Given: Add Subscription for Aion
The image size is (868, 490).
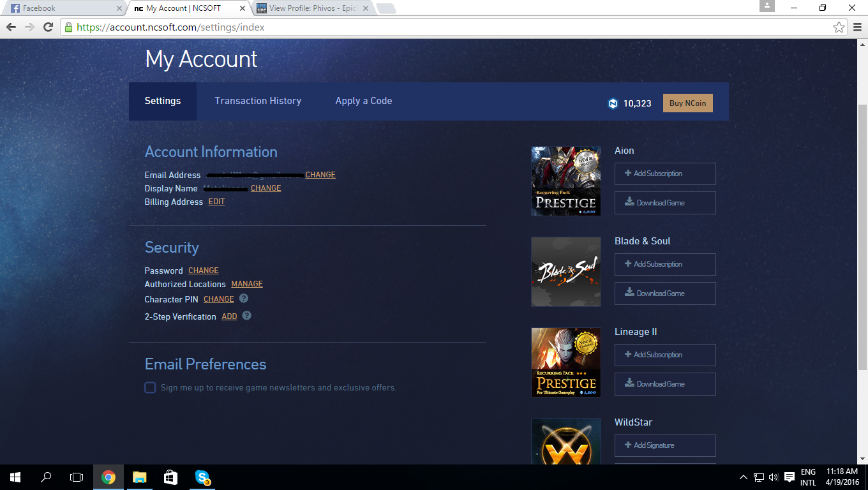Looking at the screenshot, I should click(665, 174).
